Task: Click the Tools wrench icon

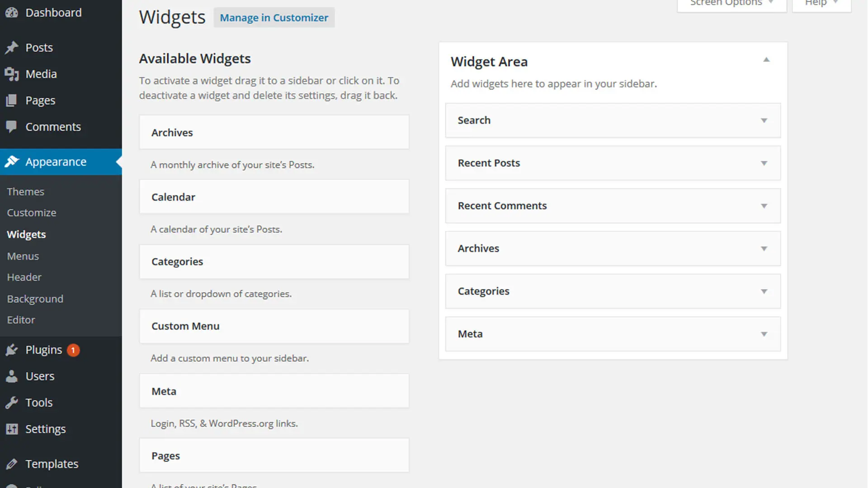Action: pyautogui.click(x=12, y=403)
